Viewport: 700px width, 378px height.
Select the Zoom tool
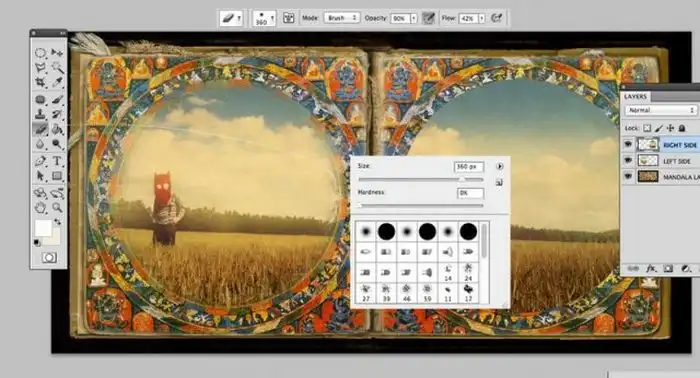pyautogui.click(x=57, y=208)
